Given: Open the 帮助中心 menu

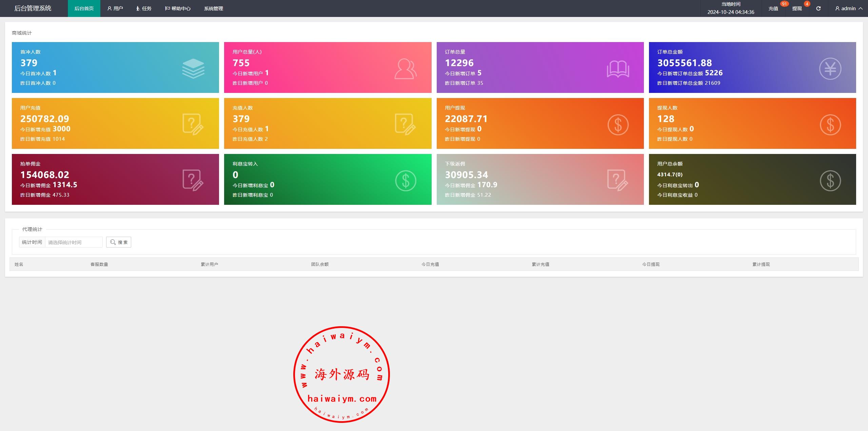Looking at the screenshot, I should click(x=178, y=8).
